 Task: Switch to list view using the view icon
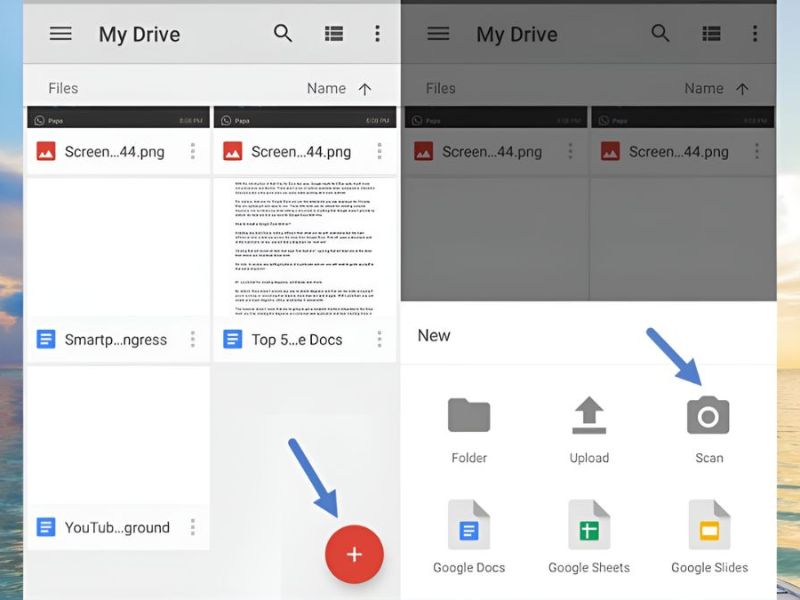coord(332,33)
